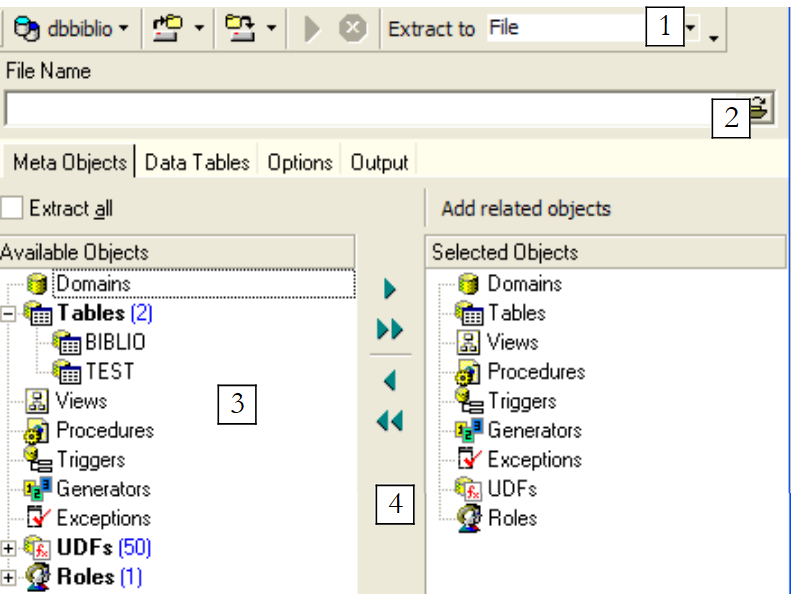Click the add all objects double arrow
Image resolution: width=794 pixels, height=594 pixels.
pyautogui.click(x=390, y=330)
